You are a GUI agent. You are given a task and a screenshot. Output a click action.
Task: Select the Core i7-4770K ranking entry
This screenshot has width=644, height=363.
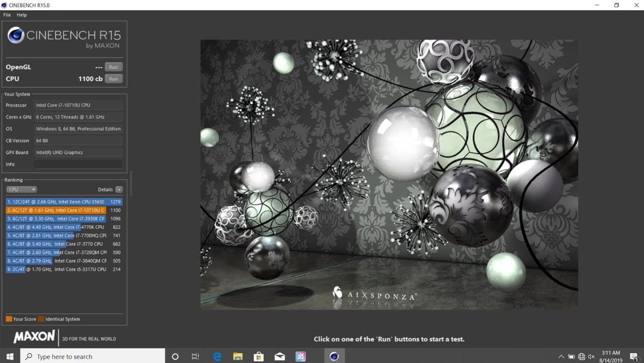pyautogui.click(x=64, y=227)
